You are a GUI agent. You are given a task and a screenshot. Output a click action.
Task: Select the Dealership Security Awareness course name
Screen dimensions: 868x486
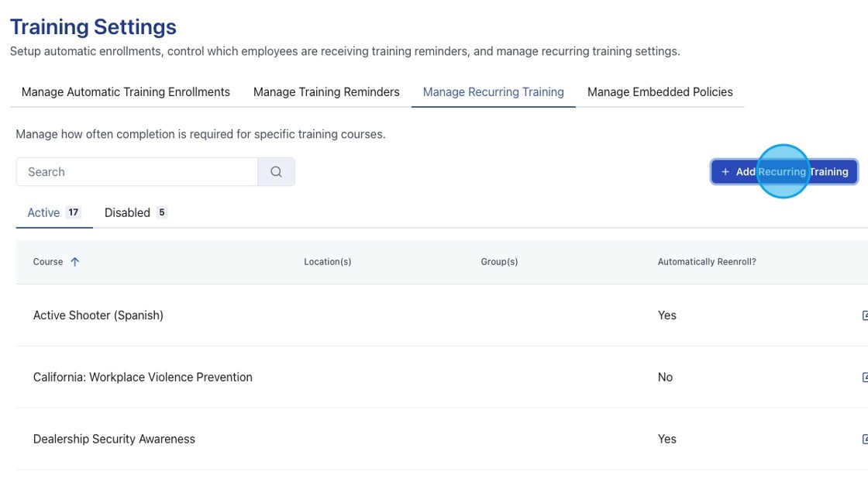coord(114,439)
